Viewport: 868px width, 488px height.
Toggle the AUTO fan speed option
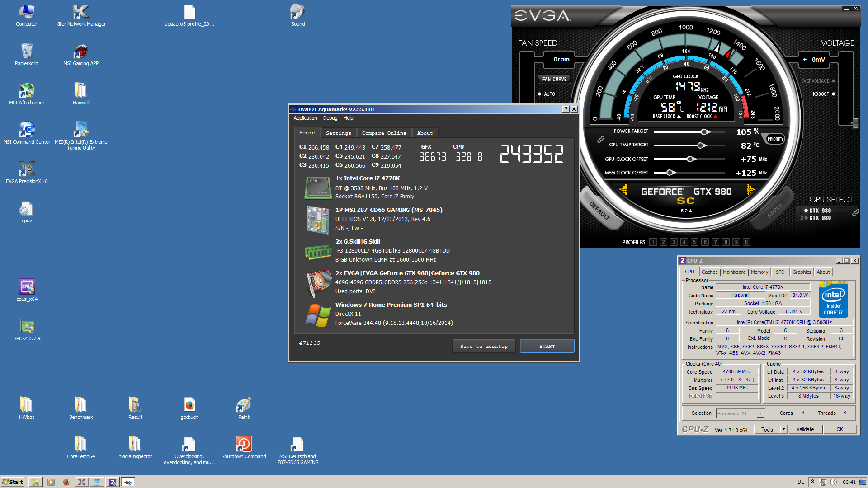point(546,94)
